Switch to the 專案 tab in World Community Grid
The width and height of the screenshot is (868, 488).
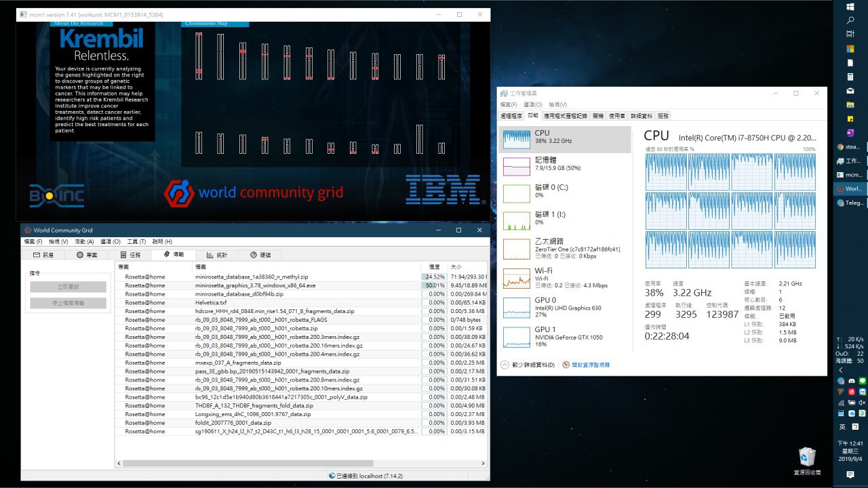[x=87, y=255]
